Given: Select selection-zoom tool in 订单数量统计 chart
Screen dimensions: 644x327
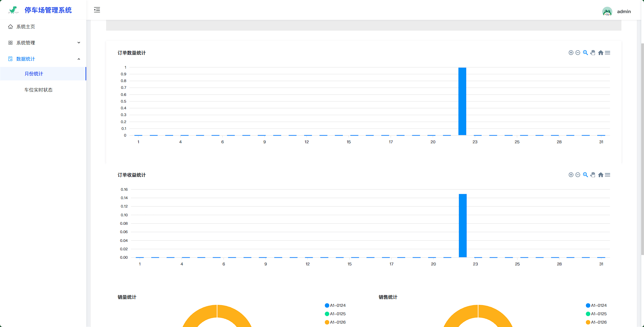Looking at the screenshot, I should click(x=585, y=53).
